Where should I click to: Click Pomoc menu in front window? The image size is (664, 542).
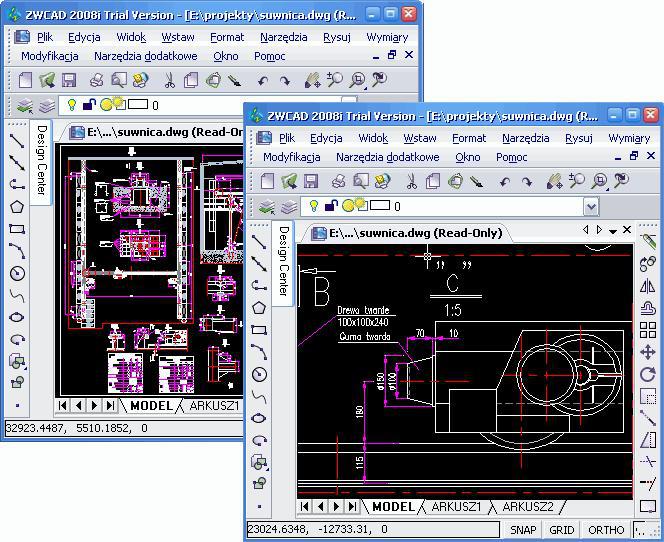512,158
